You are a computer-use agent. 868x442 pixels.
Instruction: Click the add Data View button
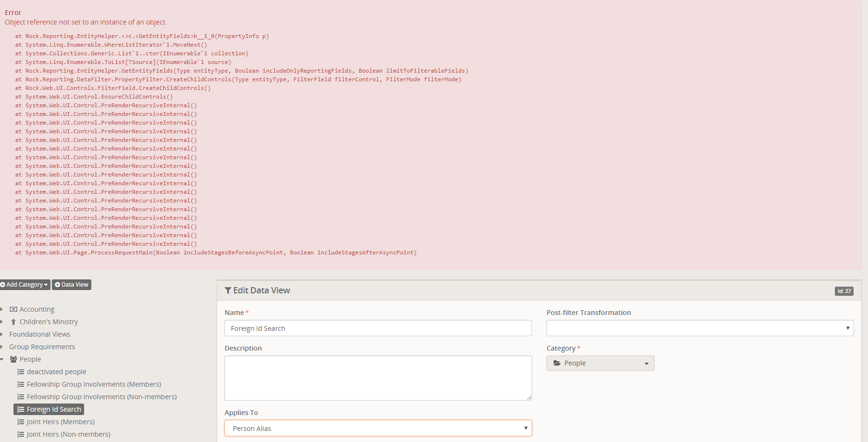click(72, 285)
